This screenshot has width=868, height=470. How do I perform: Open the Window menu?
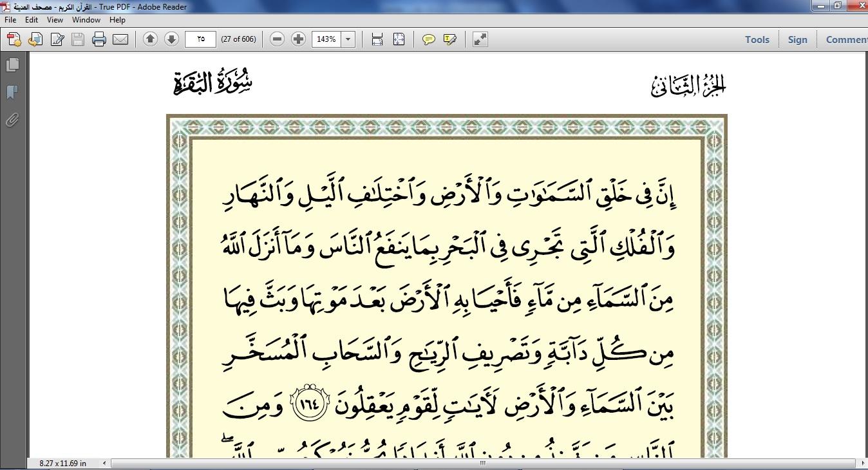86,20
